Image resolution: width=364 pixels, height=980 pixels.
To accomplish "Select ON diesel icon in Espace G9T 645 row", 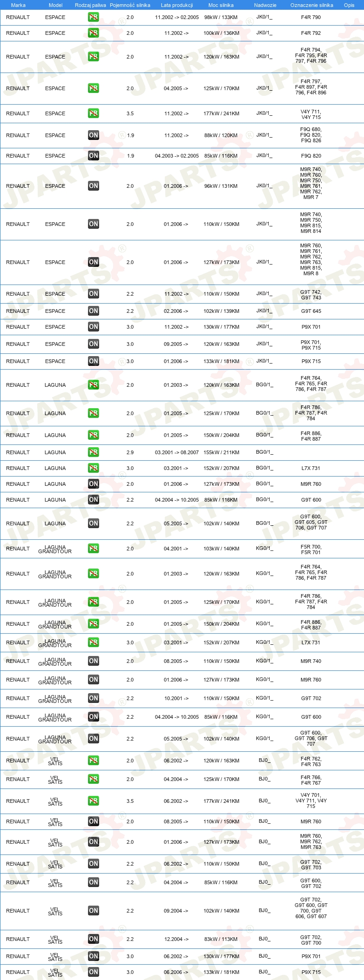I will click(94, 311).
